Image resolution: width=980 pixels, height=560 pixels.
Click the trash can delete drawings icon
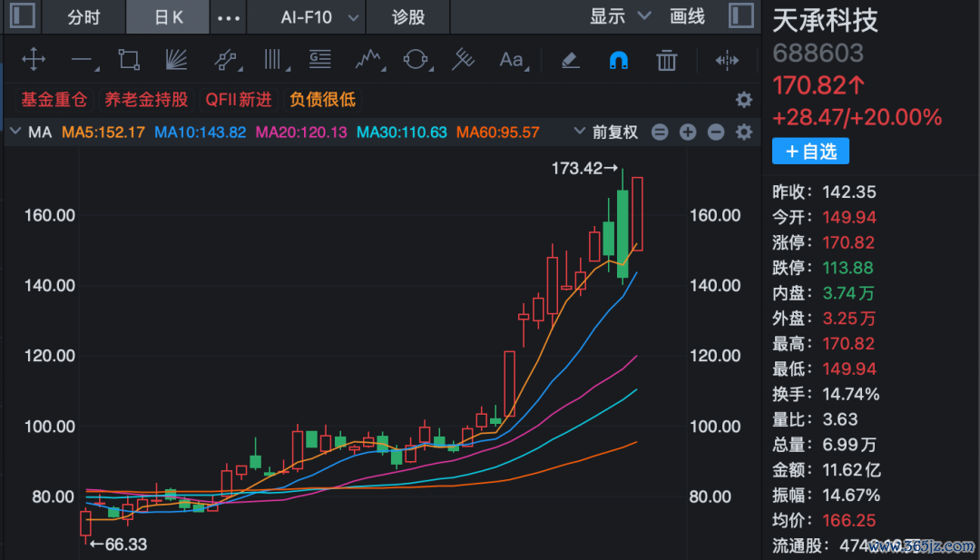point(666,60)
